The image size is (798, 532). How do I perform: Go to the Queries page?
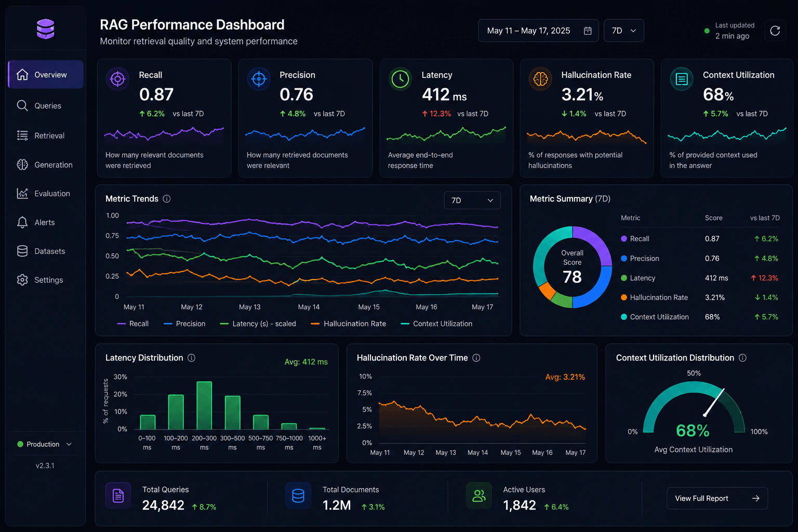click(x=46, y=105)
